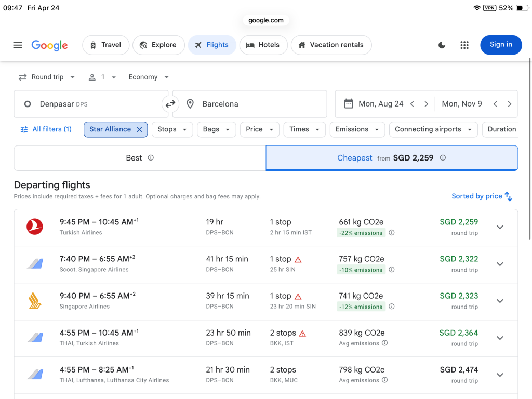This screenshot has width=532, height=399.
Task: Click the Sign in button
Action: [501, 45]
